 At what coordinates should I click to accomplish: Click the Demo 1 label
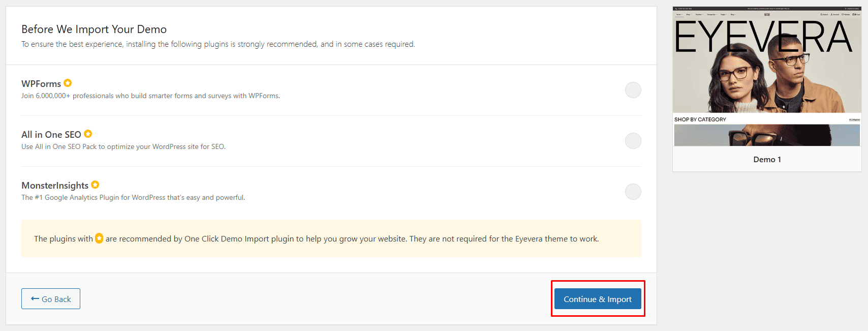[767, 160]
